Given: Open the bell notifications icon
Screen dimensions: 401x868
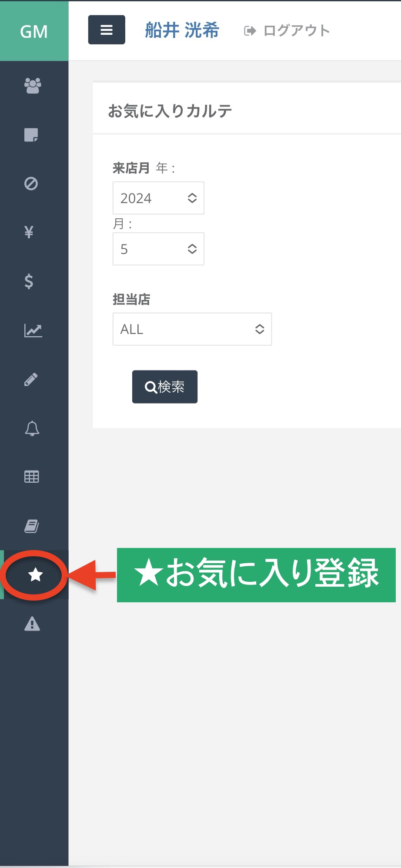Looking at the screenshot, I should pyautogui.click(x=32, y=428).
